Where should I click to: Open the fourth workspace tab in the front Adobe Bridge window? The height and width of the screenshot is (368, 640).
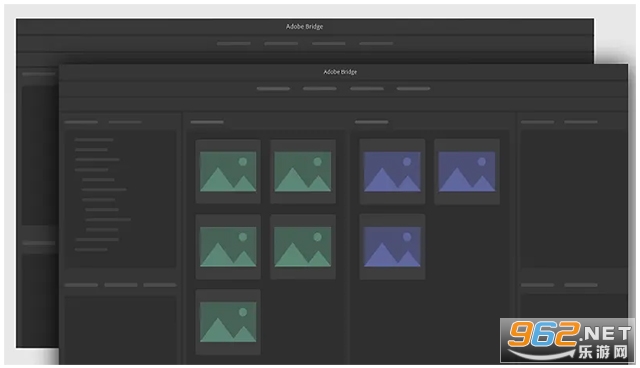413,89
